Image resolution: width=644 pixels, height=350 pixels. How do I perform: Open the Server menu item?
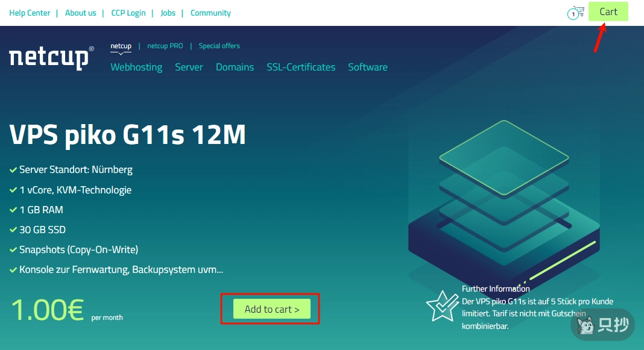tap(189, 67)
